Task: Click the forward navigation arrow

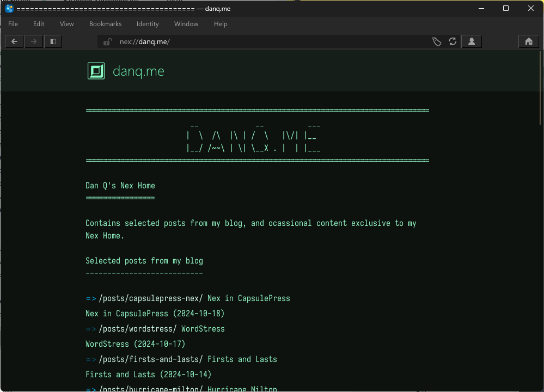Action: coord(34,41)
